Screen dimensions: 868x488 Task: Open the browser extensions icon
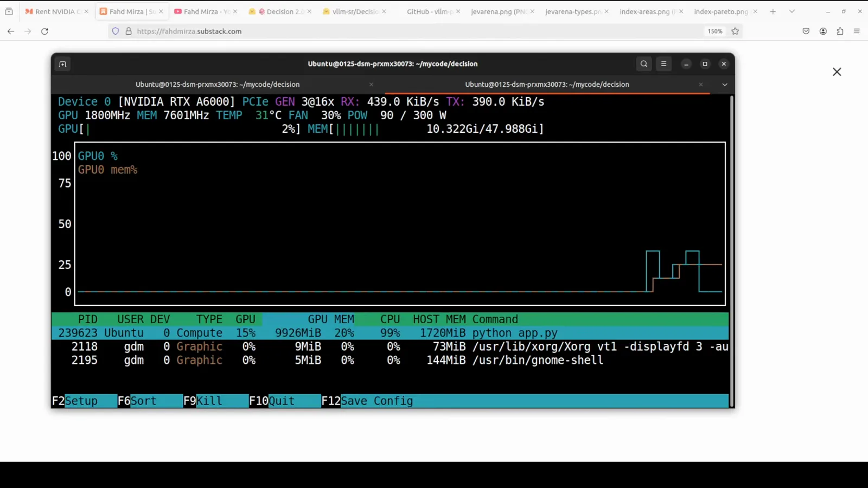840,31
